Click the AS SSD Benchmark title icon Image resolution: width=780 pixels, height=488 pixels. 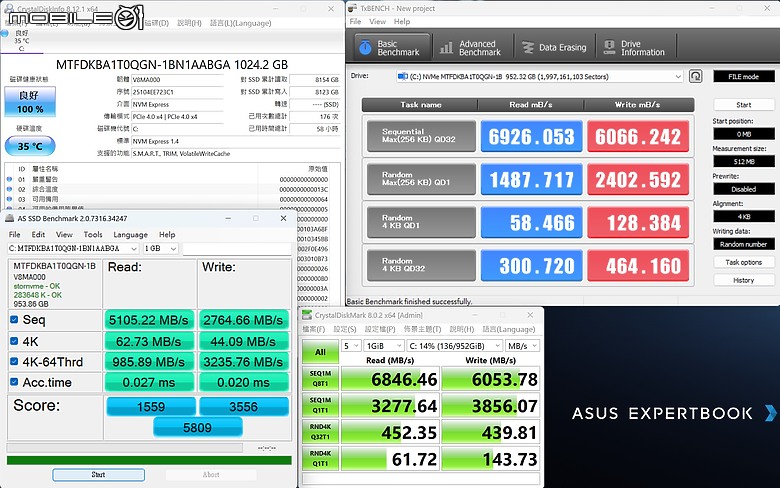9,218
